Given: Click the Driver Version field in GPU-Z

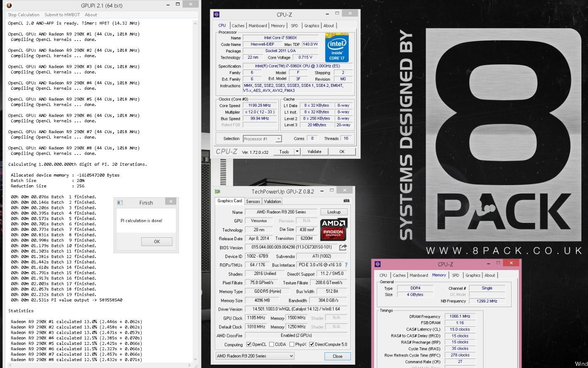Looking at the screenshot, I should click(x=296, y=309).
